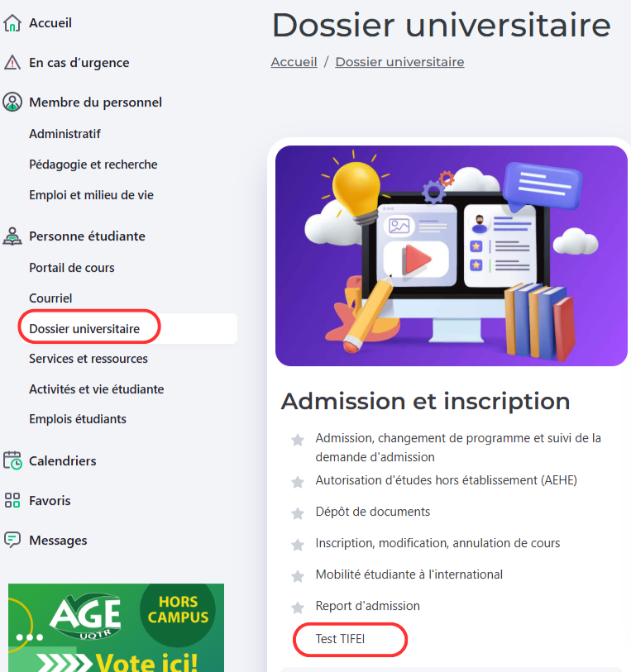Click the Calendriers calendar icon
631x672 pixels.
point(12,460)
